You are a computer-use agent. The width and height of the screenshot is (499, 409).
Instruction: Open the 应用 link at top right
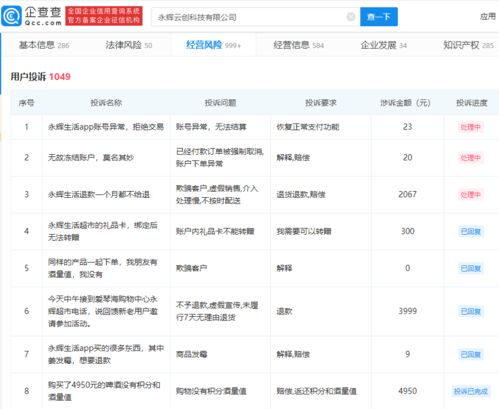pyautogui.click(x=488, y=17)
